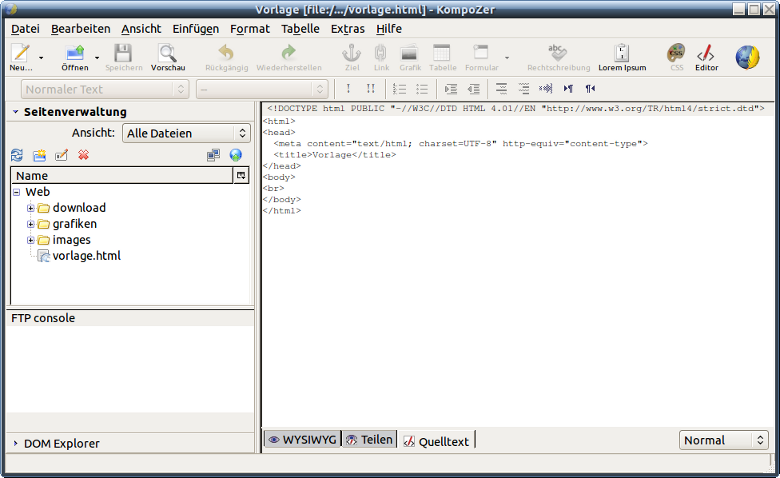The height and width of the screenshot is (478, 780).
Task: Expand the grafiken folder
Action: [x=30, y=224]
